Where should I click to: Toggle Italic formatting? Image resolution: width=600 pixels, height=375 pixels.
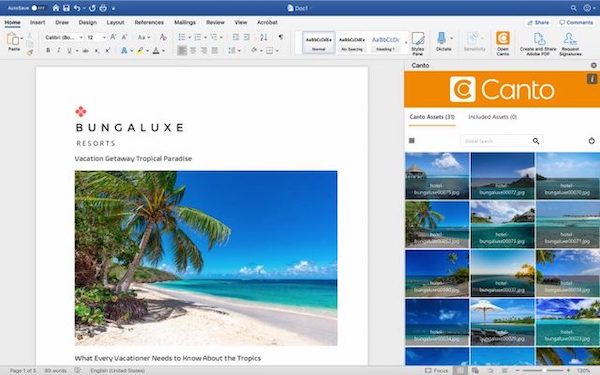pos(59,50)
